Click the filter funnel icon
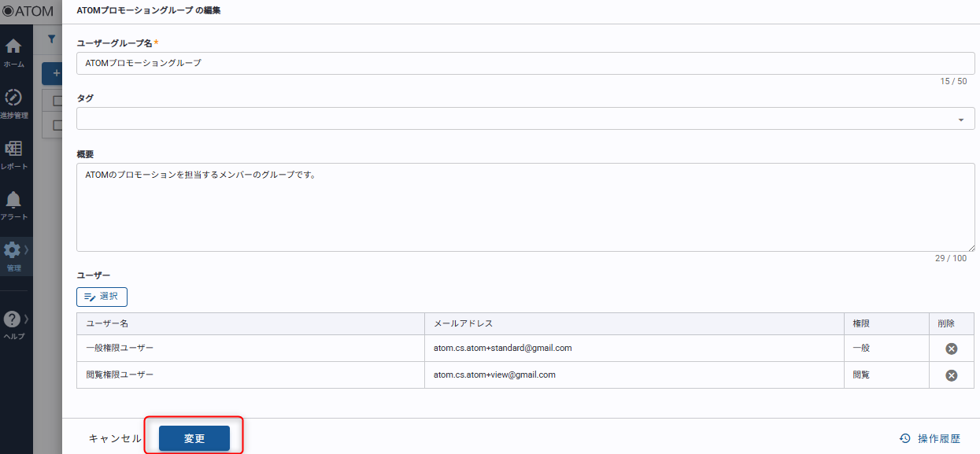Screen dimensions: 980x454 coord(51,39)
